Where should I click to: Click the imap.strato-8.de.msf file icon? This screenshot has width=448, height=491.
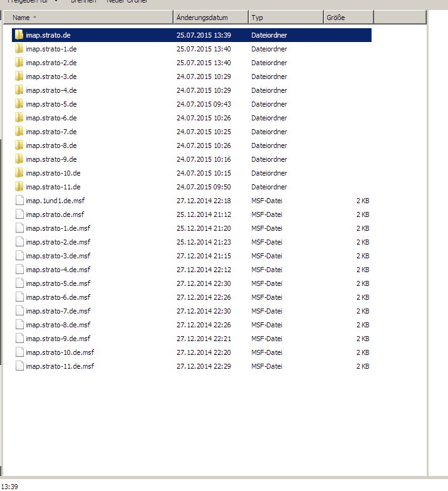click(19, 324)
